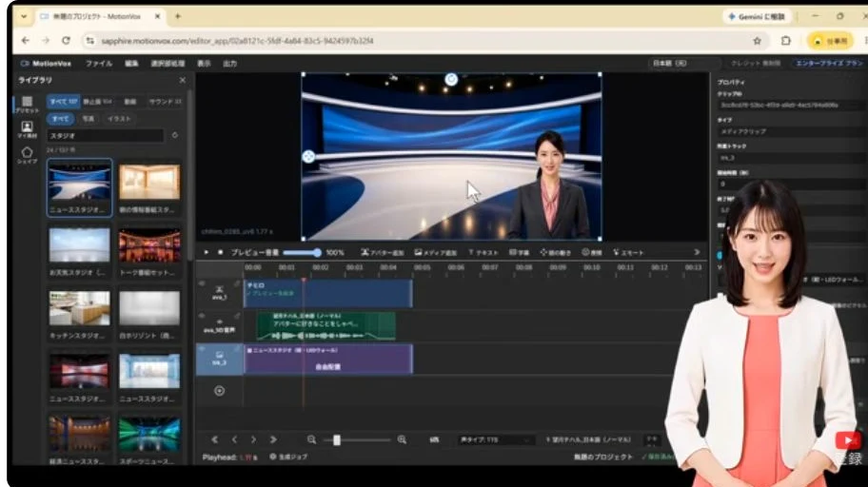Open the ファイル menu
Viewport: 868px width, 487px height.
99,64
